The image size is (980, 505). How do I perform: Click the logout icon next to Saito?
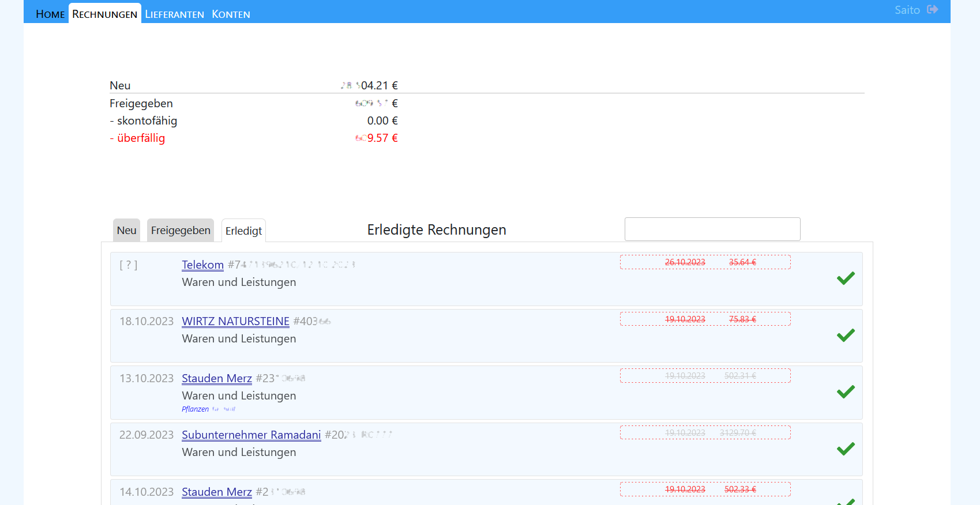(x=933, y=10)
